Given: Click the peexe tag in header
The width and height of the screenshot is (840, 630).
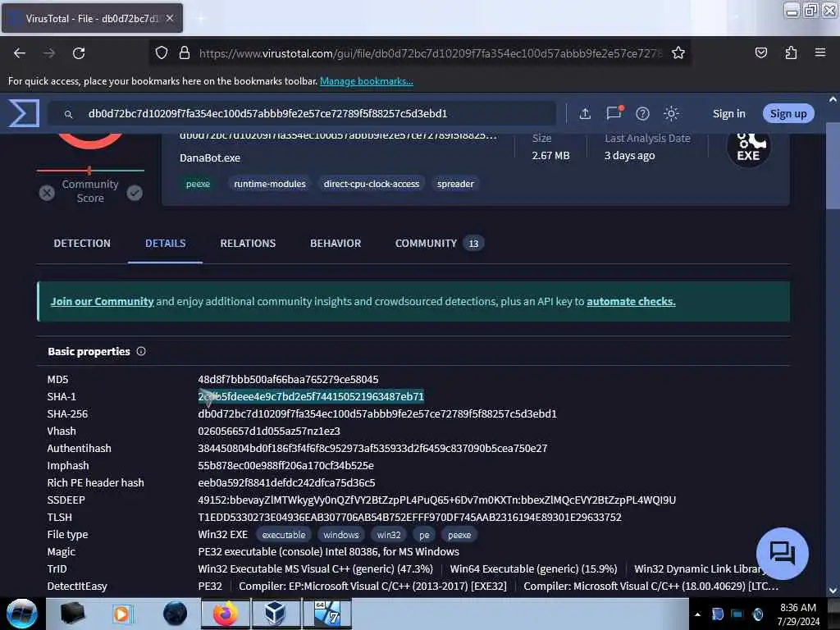Looking at the screenshot, I should click(198, 184).
